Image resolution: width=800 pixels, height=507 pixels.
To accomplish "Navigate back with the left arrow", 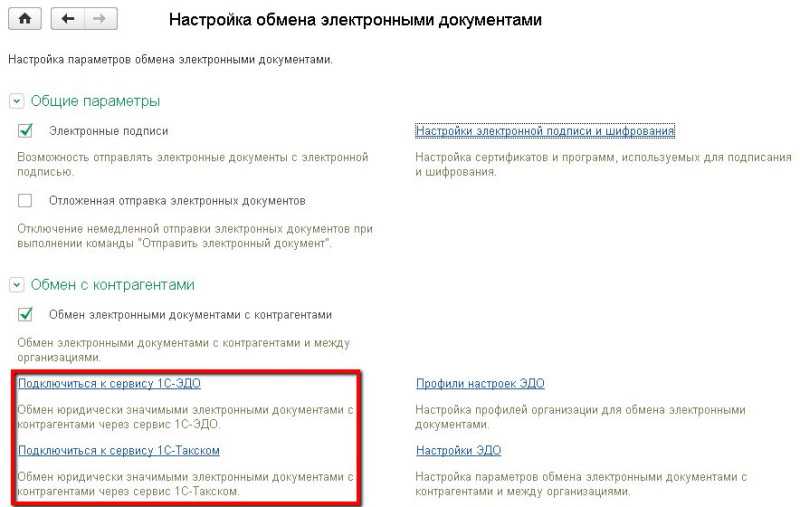I will pos(67,19).
